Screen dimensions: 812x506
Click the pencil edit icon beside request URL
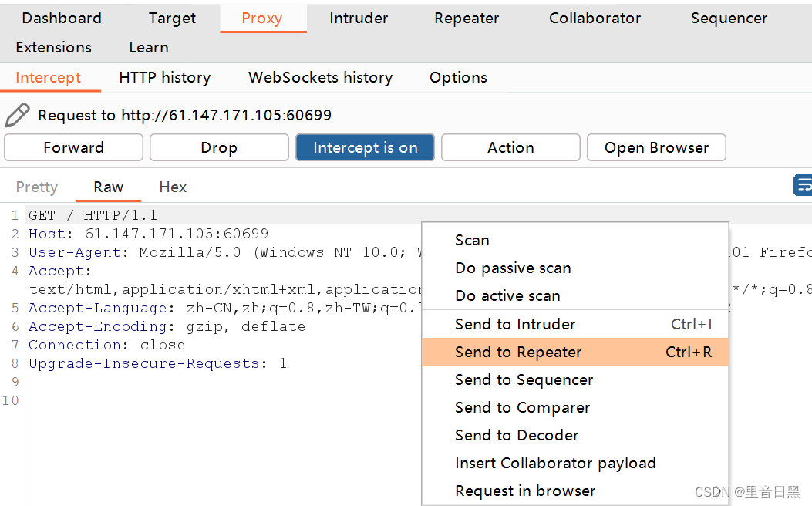pyautogui.click(x=17, y=114)
